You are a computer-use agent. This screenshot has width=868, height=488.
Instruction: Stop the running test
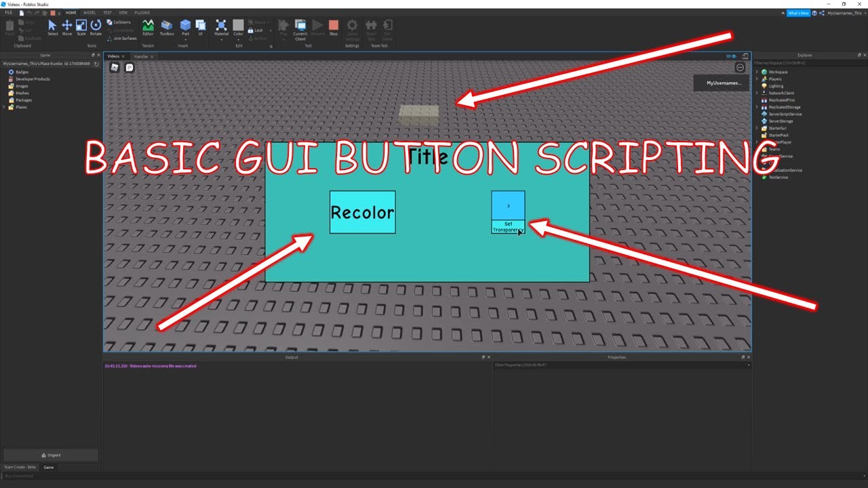334,27
